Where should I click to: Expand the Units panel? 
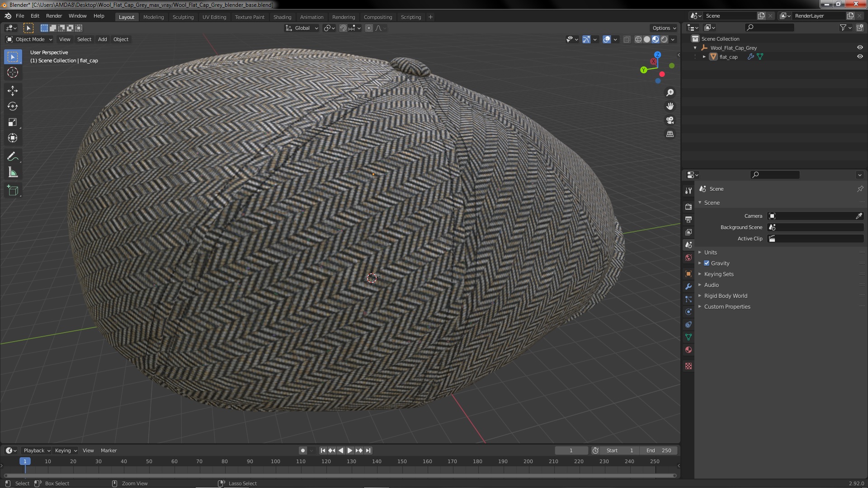710,253
